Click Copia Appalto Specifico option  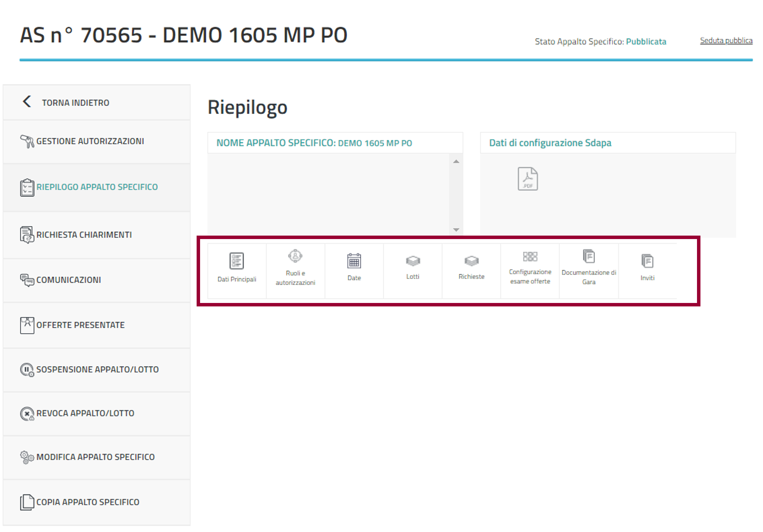pyautogui.click(x=87, y=502)
